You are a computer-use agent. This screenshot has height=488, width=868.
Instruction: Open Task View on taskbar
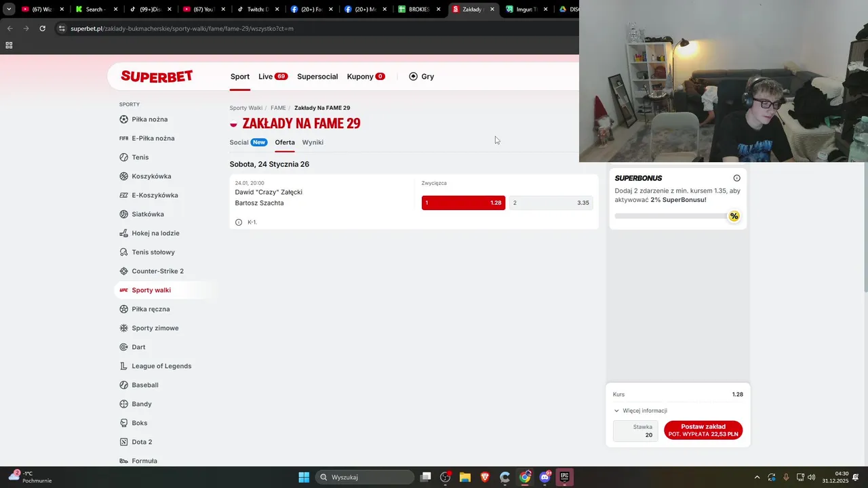tap(425, 477)
